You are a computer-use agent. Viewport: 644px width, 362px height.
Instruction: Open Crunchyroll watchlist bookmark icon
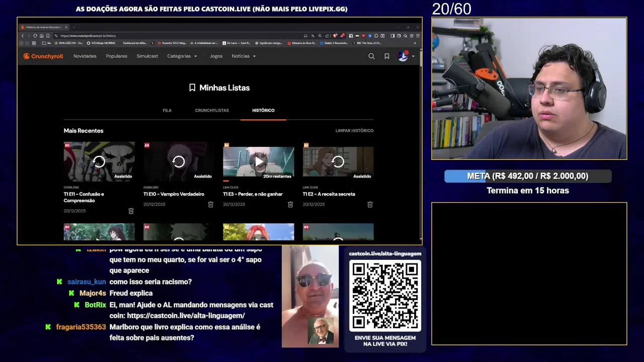coord(387,56)
